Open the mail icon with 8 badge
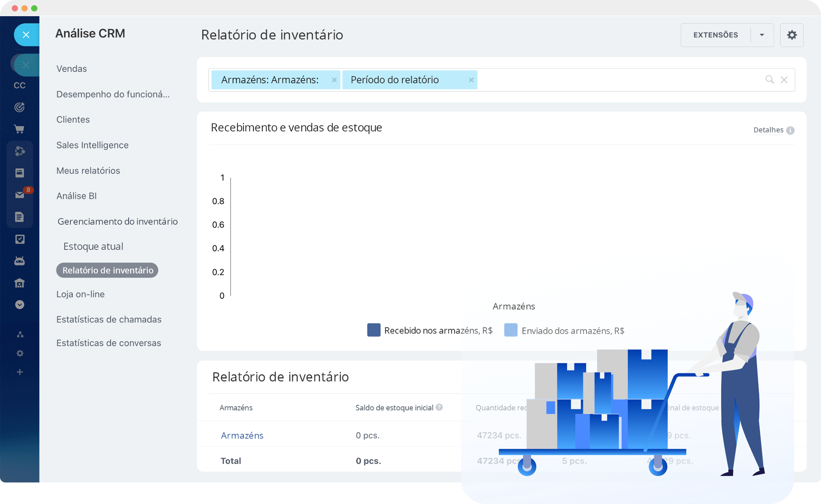Viewport: 821px width, 504px height. pyautogui.click(x=20, y=195)
